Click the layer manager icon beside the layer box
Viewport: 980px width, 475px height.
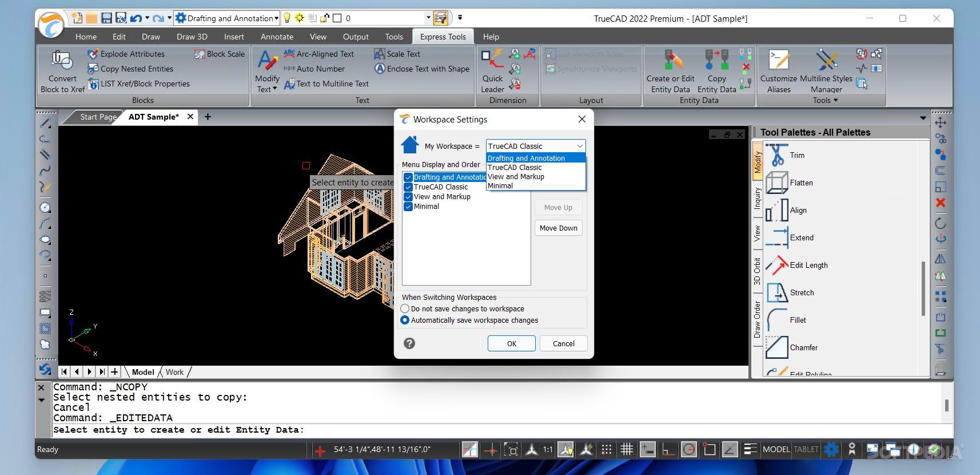[440, 18]
